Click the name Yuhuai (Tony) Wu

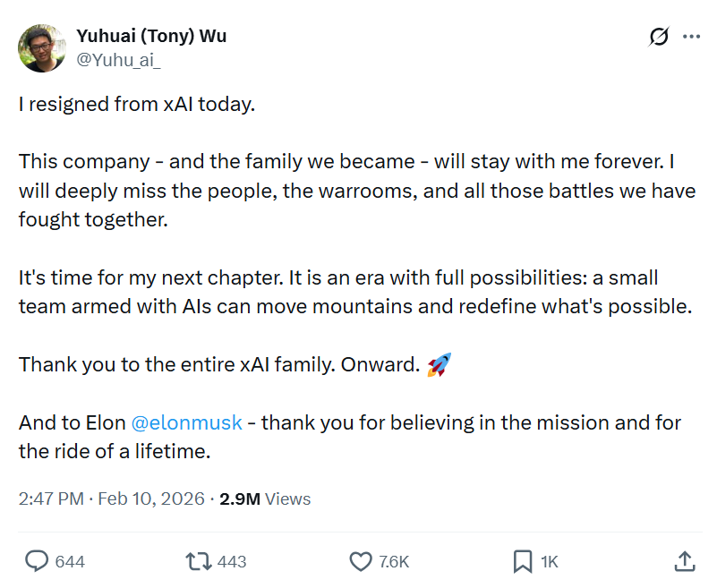click(x=151, y=36)
